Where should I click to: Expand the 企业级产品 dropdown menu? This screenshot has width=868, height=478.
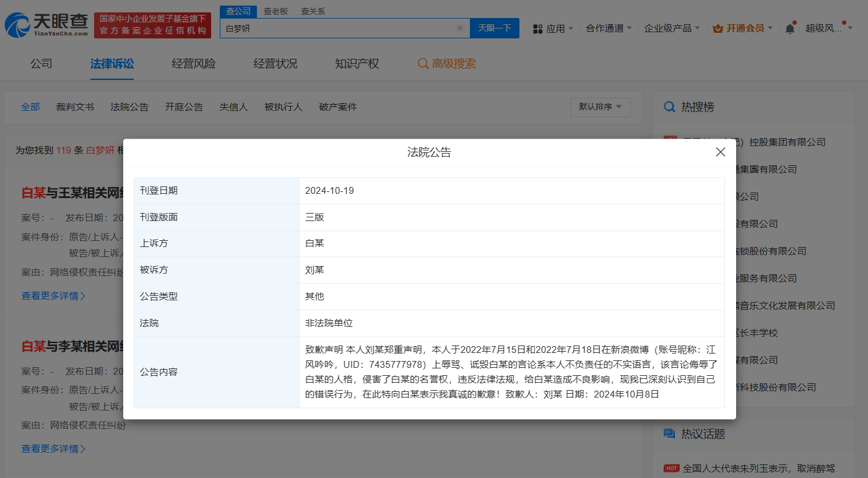coord(672,28)
